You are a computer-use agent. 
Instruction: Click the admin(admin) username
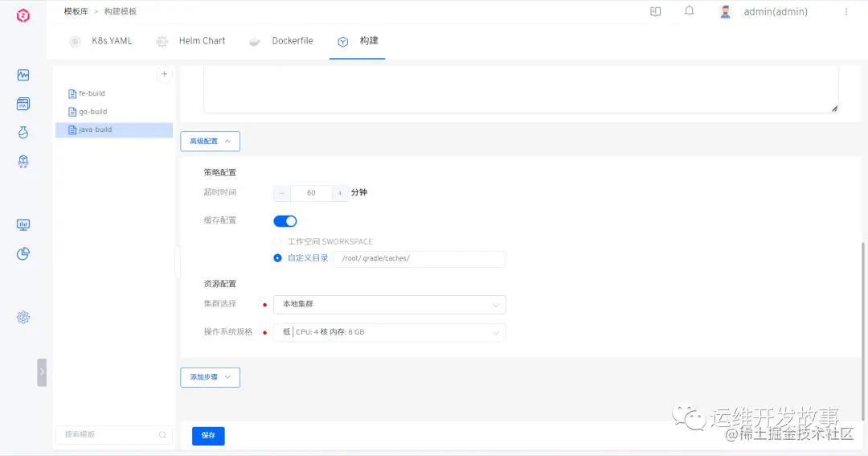pos(776,11)
